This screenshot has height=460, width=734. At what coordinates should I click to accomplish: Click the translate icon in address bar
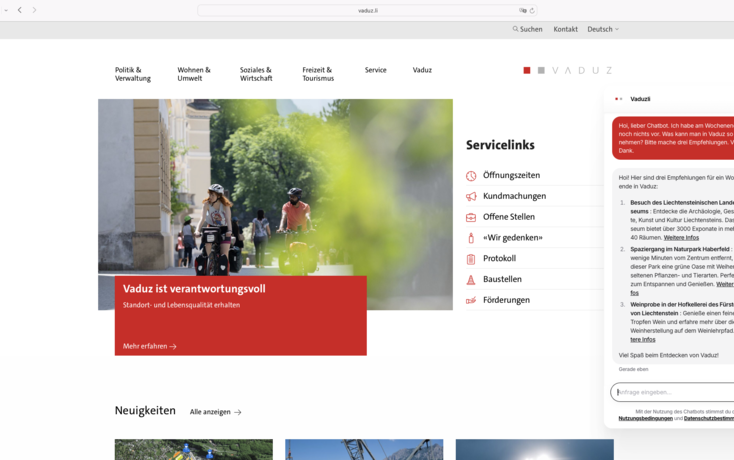[522, 10]
